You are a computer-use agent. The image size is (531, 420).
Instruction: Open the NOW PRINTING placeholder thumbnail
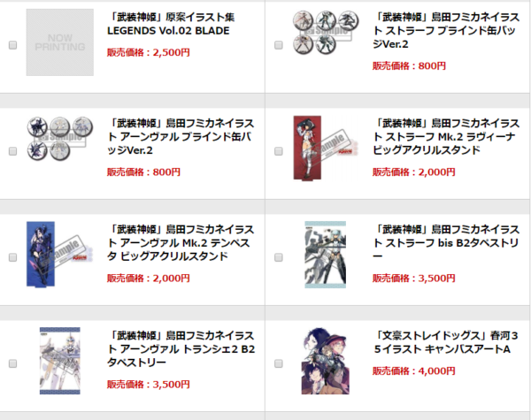60,42
